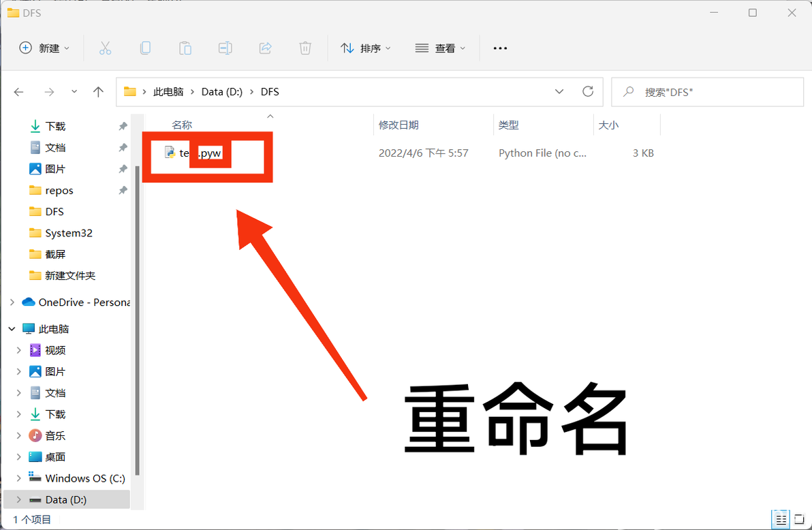The height and width of the screenshot is (530, 812).
Task: Maximize the DFS window
Action: [753, 12]
